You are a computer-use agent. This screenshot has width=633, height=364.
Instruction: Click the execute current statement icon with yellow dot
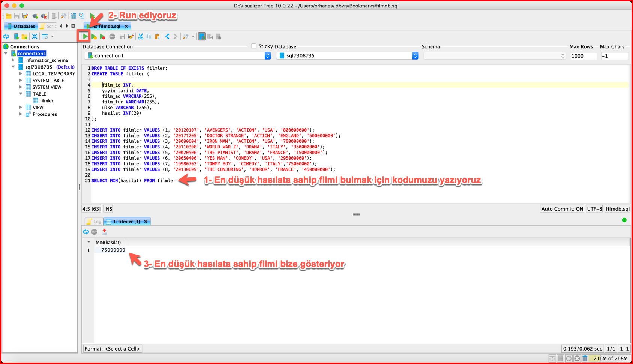coord(94,37)
